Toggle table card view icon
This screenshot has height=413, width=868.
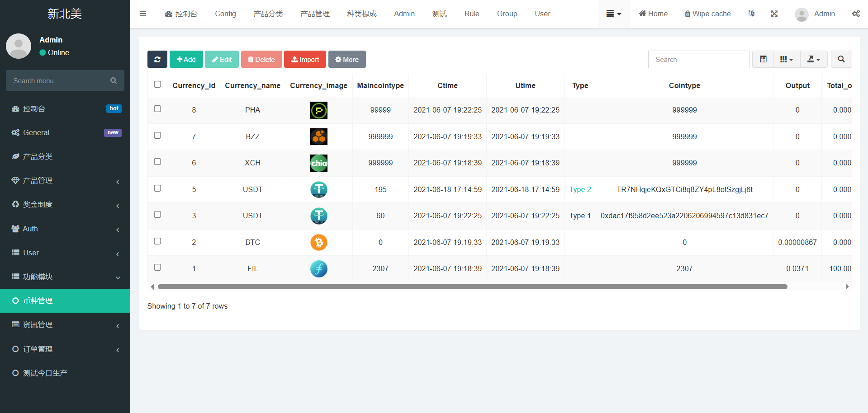(763, 59)
